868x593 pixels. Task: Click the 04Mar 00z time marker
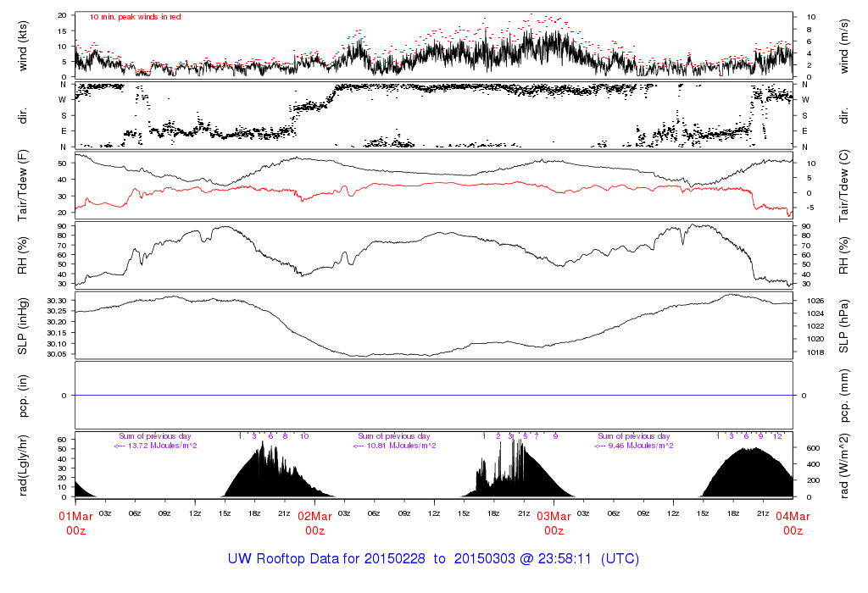click(x=793, y=523)
